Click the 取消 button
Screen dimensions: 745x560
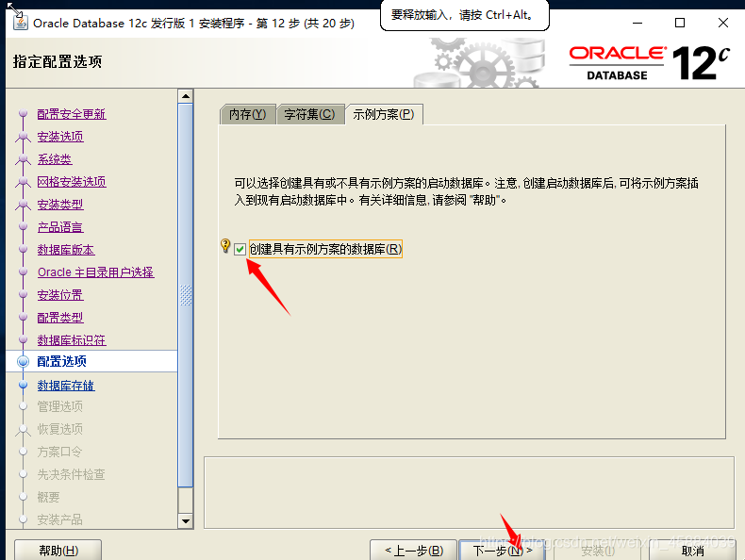(692, 551)
